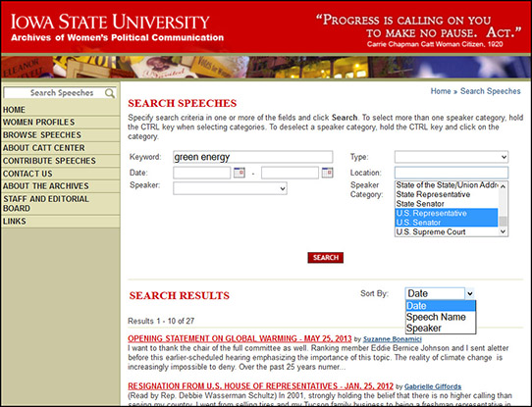The height and width of the screenshot is (407, 532).
Task: Open calendar picker for end date
Action: point(328,173)
